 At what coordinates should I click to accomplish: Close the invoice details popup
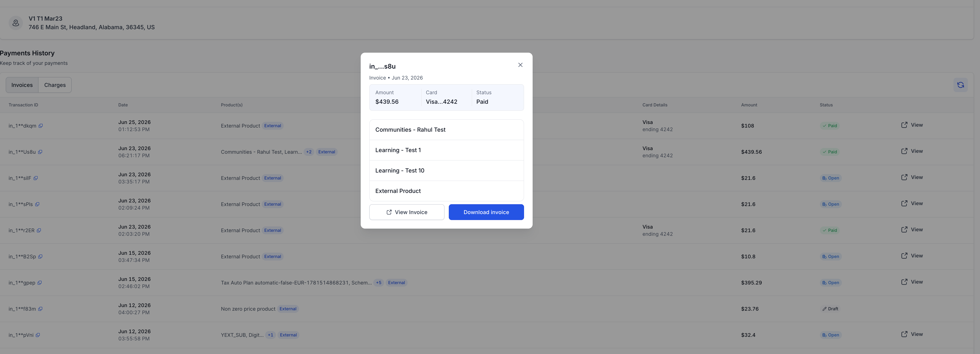tap(520, 65)
